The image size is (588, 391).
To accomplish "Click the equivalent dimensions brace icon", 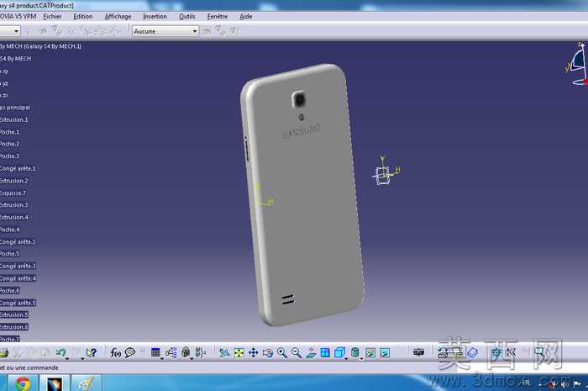I will pos(201,352).
